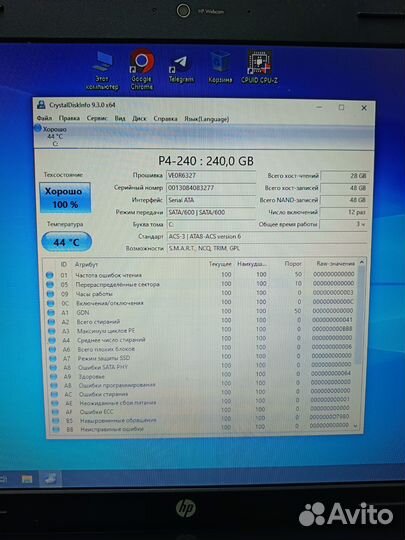This screenshot has width=405, height=540.
Task: Click the Порог column header
Action: click(293, 264)
